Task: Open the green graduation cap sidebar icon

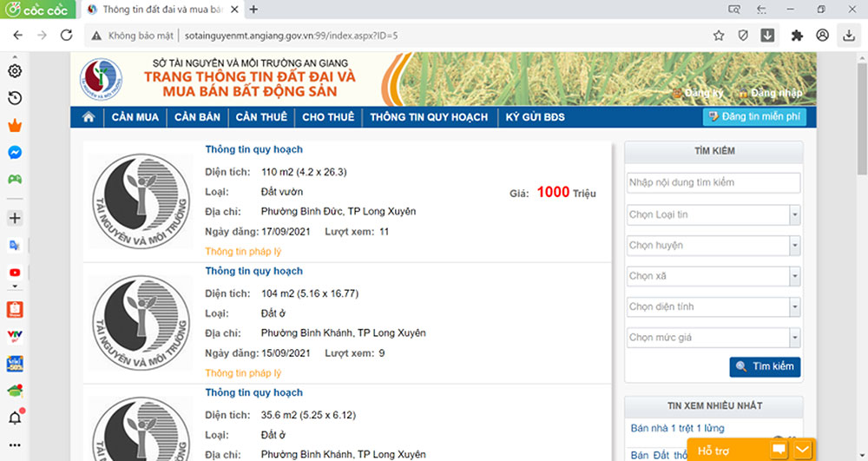Action: tap(15, 391)
